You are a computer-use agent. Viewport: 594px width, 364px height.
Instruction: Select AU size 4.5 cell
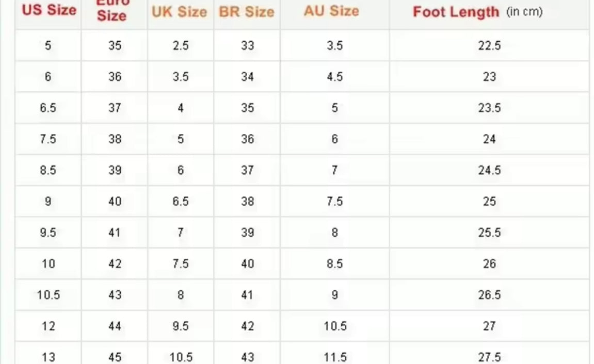pyautogui.click(x=334, y=77)
